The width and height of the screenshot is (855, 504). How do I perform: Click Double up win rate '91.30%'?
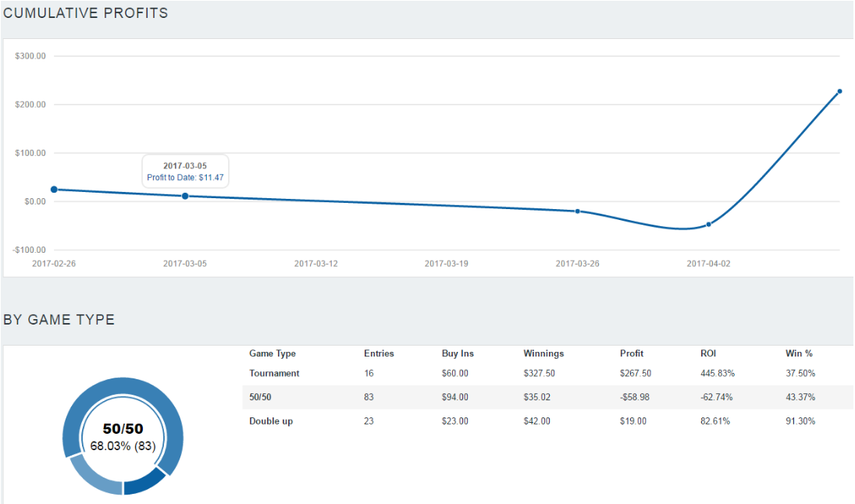pos(800,421)
